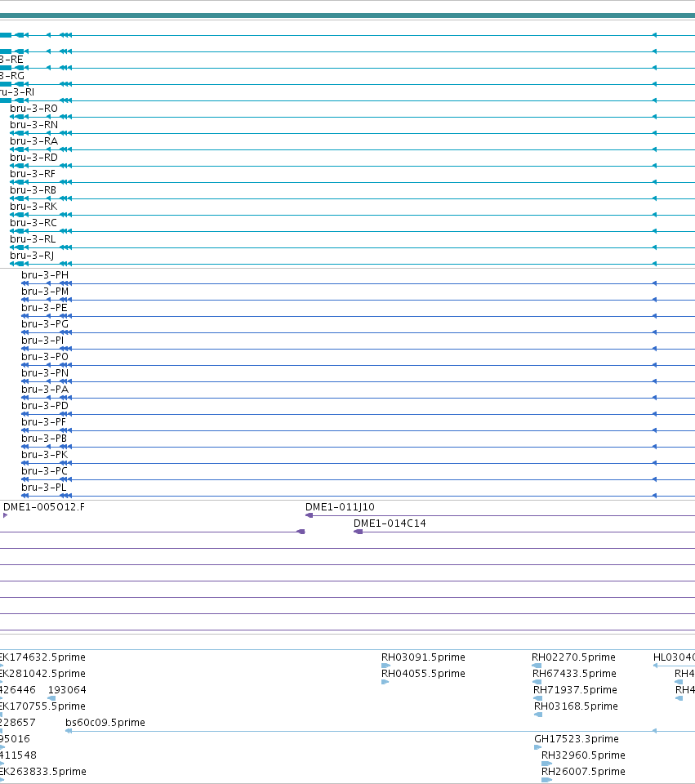Open the EK170755.5prime EST label
This screenshot has height=784, width=695.
(42, 706)
